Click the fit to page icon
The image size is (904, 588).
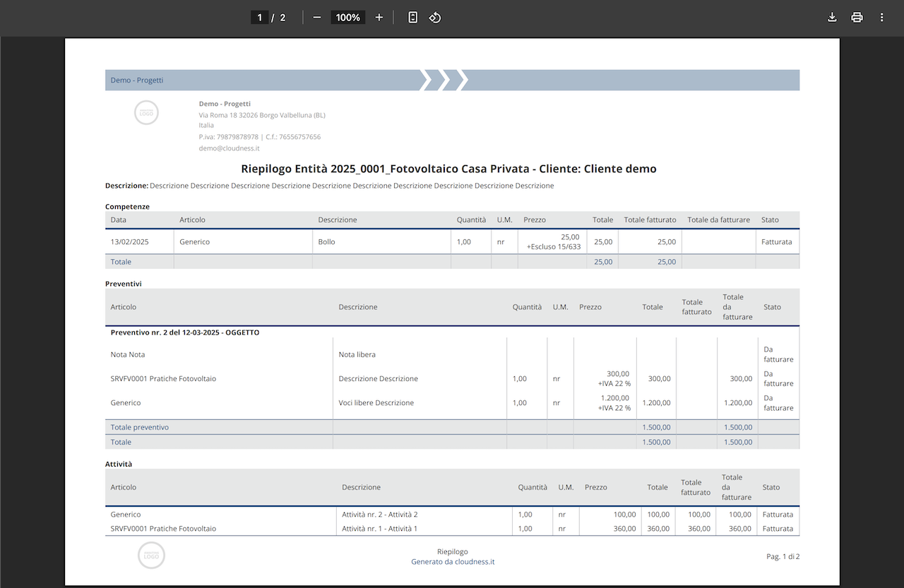[x=413, y=18]
